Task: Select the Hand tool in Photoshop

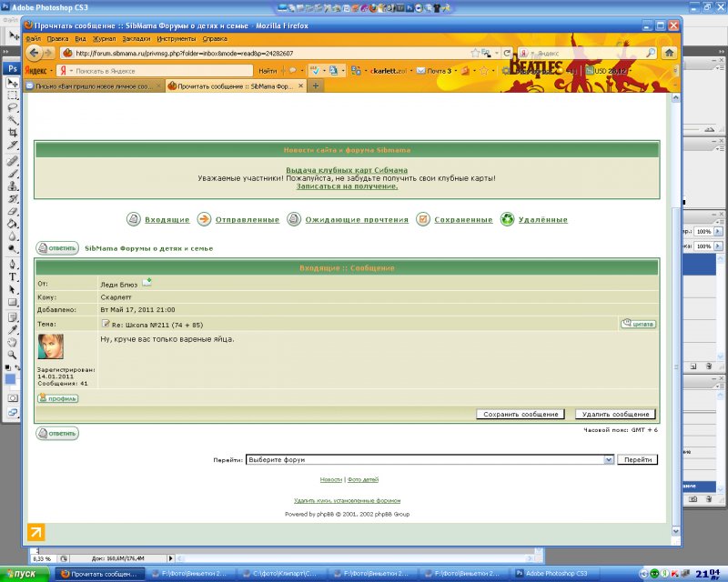Action: 13,343
